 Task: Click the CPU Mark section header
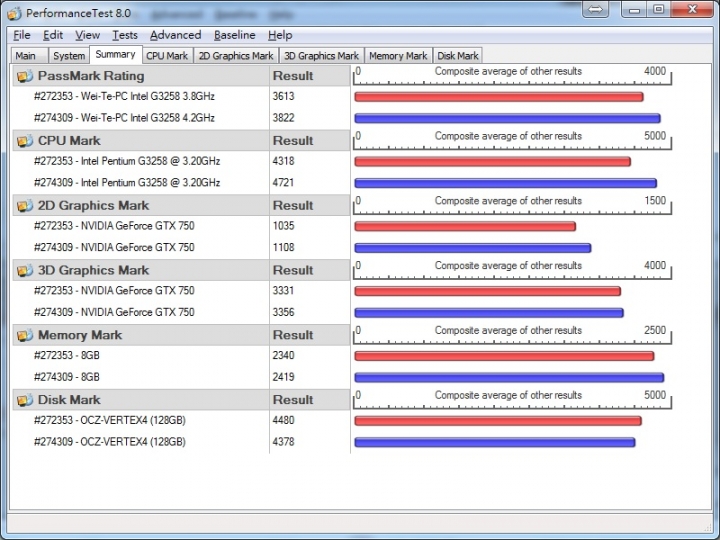(x=141, y=141)
